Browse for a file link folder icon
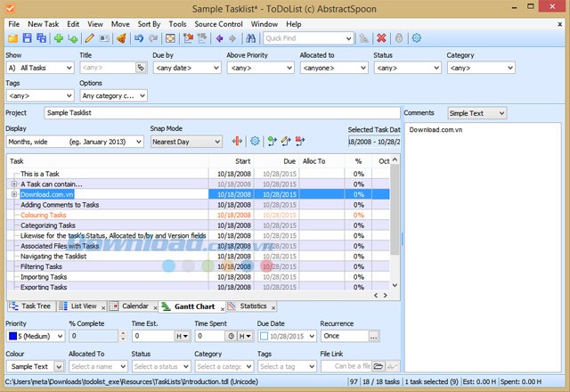The height and width of the screenshot is (392, 570). 379,366
